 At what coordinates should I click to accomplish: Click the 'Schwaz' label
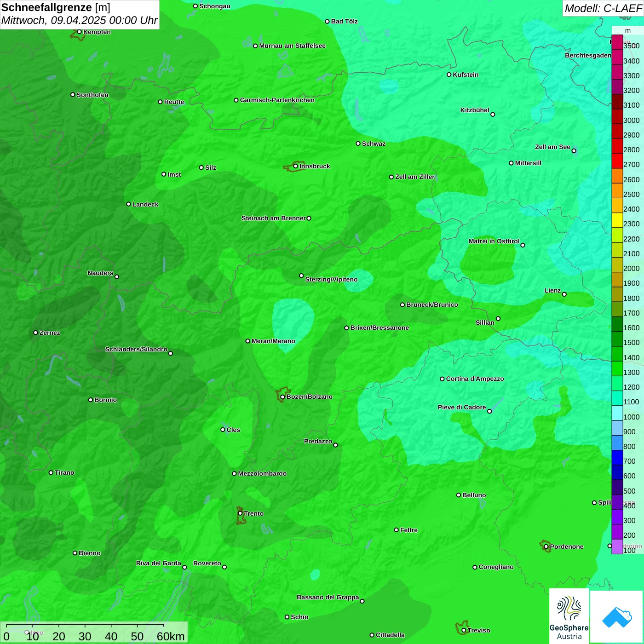click(374, 144)
